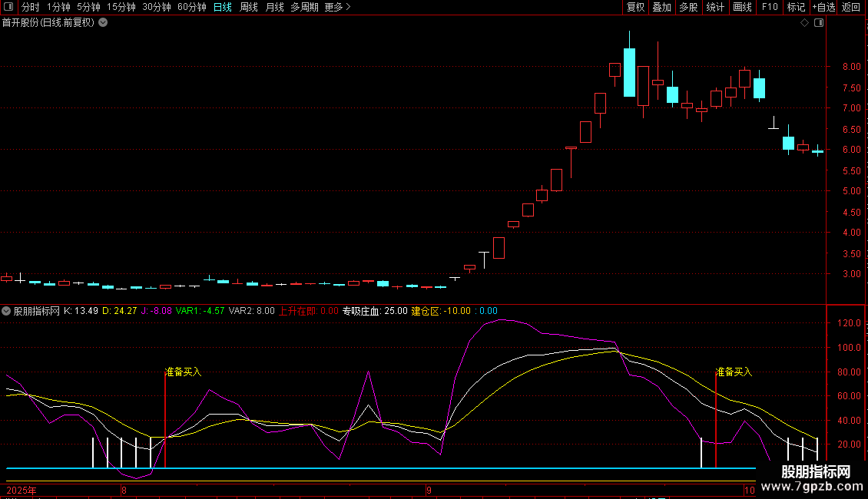Click the 3.00 price axis label
The image size is (868, 499).
tap(851, 274)
